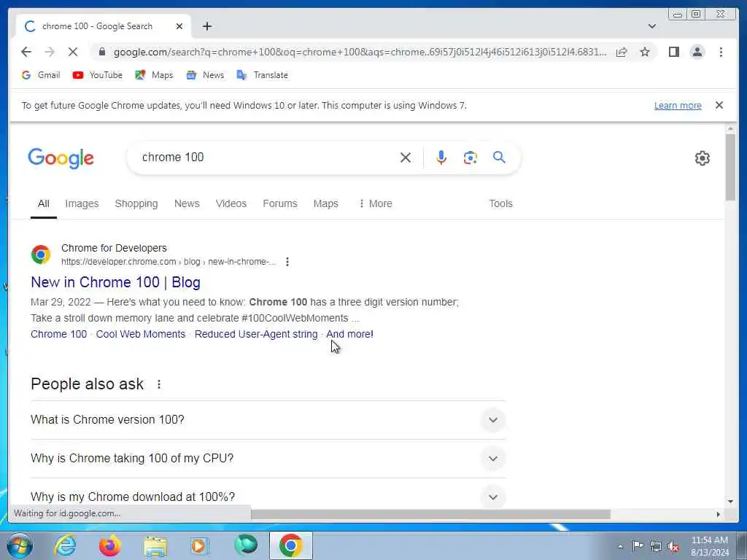The height and width of the screenshot is (560, 747).
Task: Open the tab search dropdown arrow
Action: (651, 26)
